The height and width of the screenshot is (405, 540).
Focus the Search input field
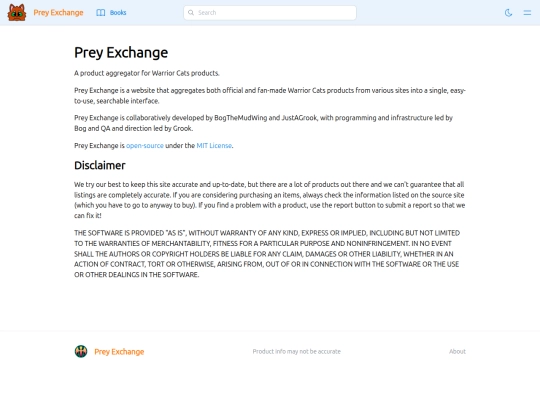tap(270, 13)
